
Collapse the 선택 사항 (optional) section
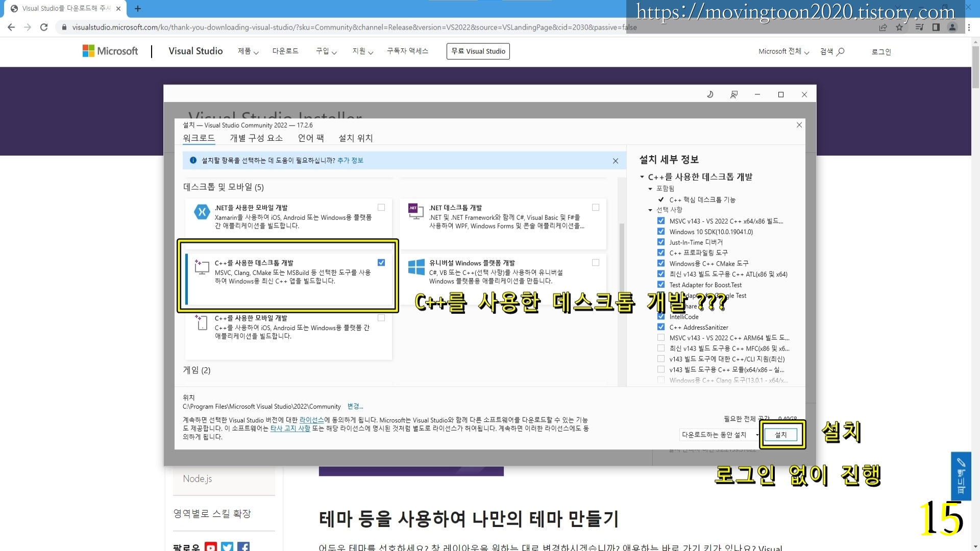(650, 210)
